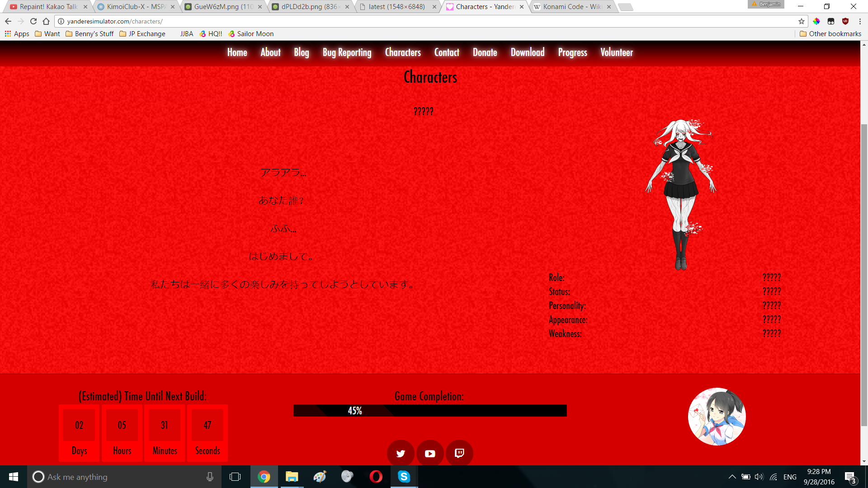Click the Cortana microphone icon
868x488 pixels.
point(210,477)
